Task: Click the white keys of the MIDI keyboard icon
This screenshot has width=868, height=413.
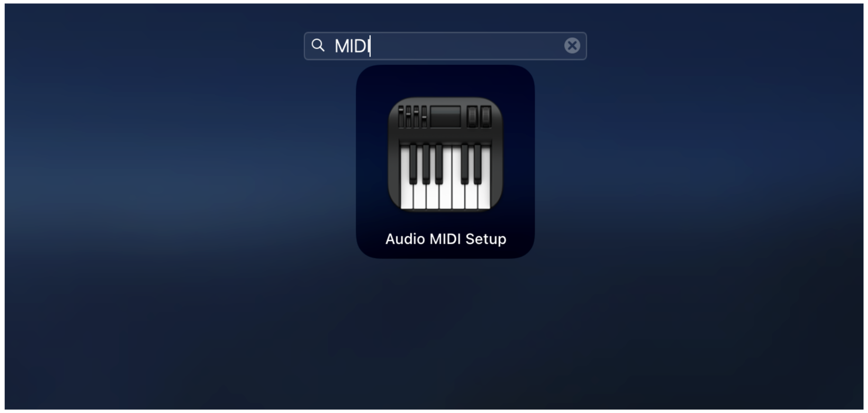Action: pyautogui.click(x=445, y=197)
